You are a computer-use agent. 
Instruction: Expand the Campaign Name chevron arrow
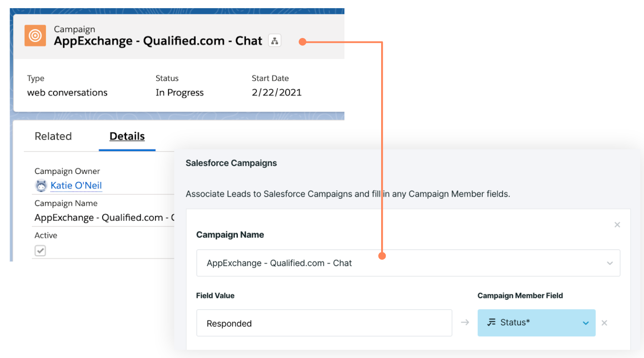point(609,263)
